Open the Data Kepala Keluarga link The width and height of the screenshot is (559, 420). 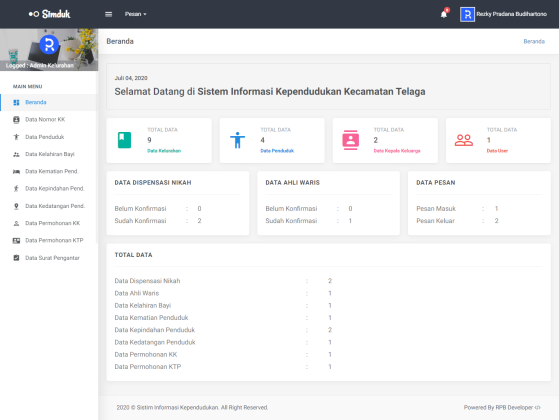point(397,151)
